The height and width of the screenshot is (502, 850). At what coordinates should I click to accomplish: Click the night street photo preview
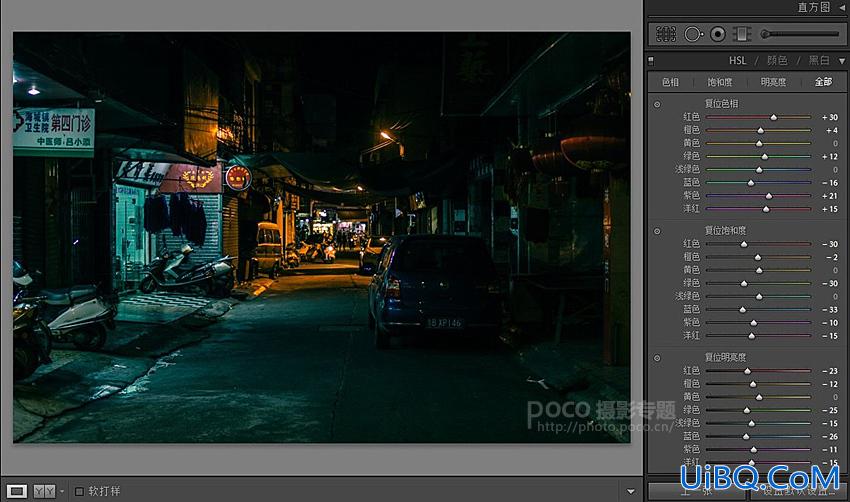coord(321,237)
